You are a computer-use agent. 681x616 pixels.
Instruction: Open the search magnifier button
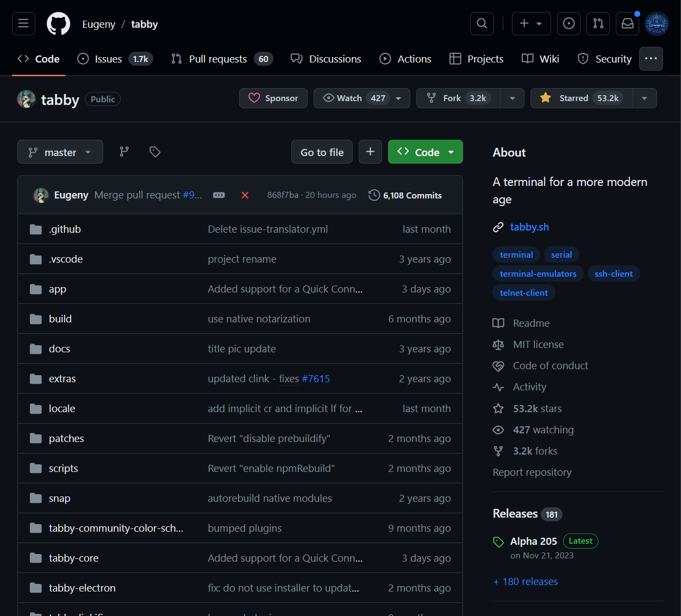[482, 23]
